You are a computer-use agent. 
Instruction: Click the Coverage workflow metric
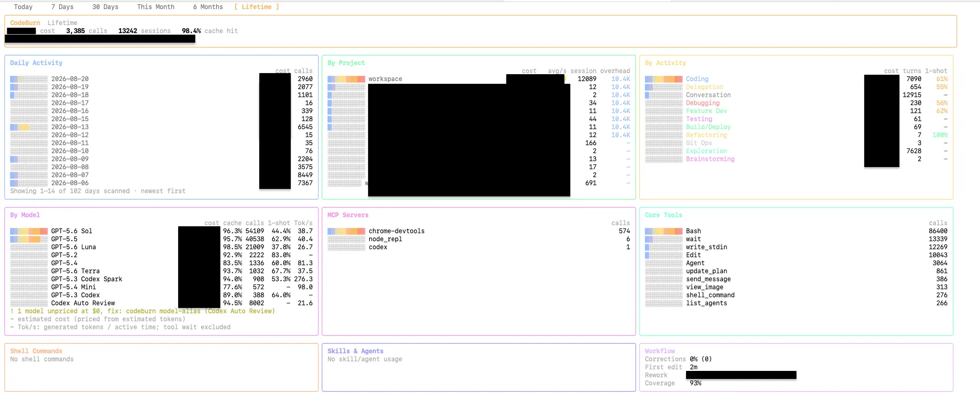coord(673,383)
